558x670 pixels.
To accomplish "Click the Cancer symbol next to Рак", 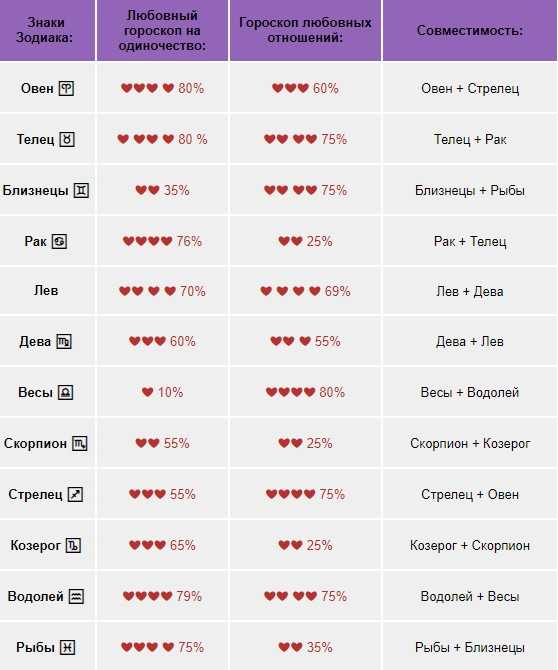I will coord(59,241).
